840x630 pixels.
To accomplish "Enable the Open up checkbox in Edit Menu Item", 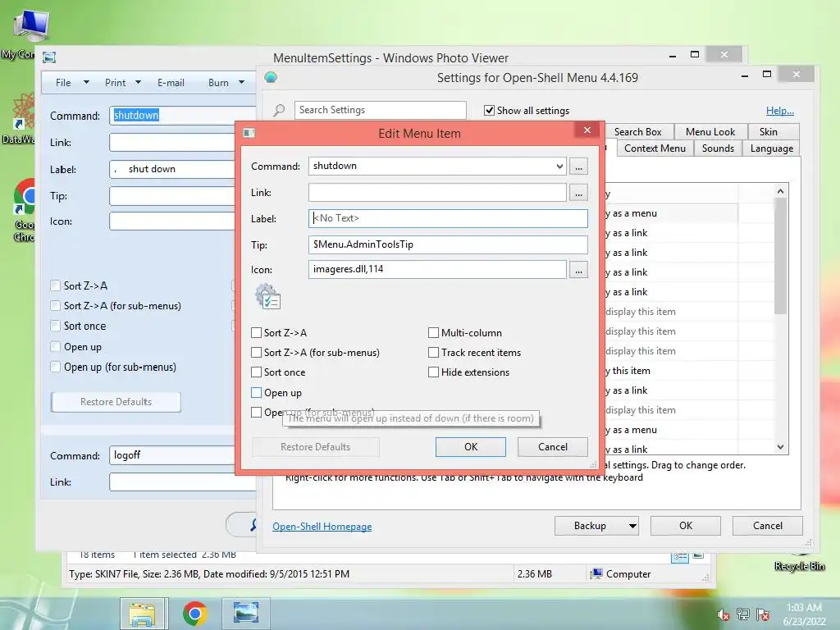I will 256,393.
